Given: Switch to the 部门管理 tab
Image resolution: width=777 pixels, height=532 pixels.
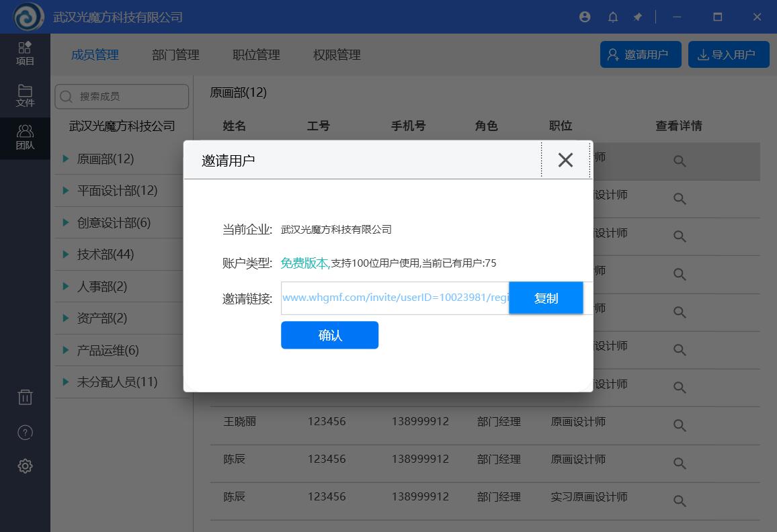Looking at the screenshot, I should (175, 54).
